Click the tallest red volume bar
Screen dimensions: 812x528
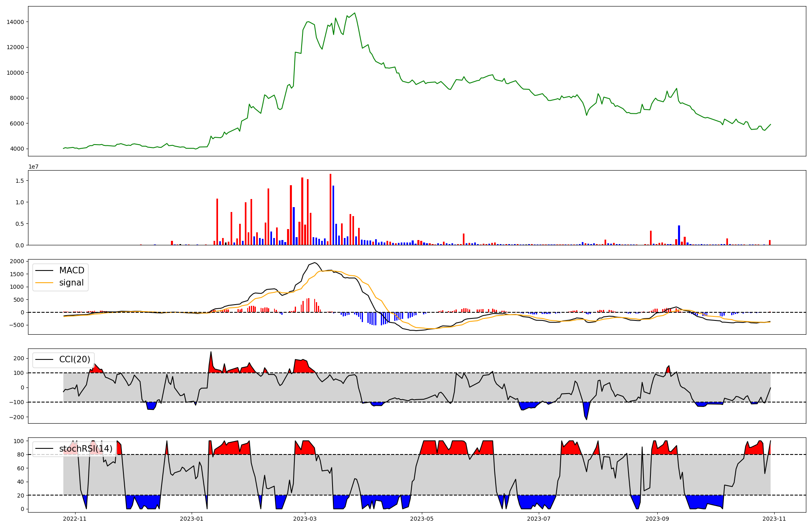coord(330,209)
